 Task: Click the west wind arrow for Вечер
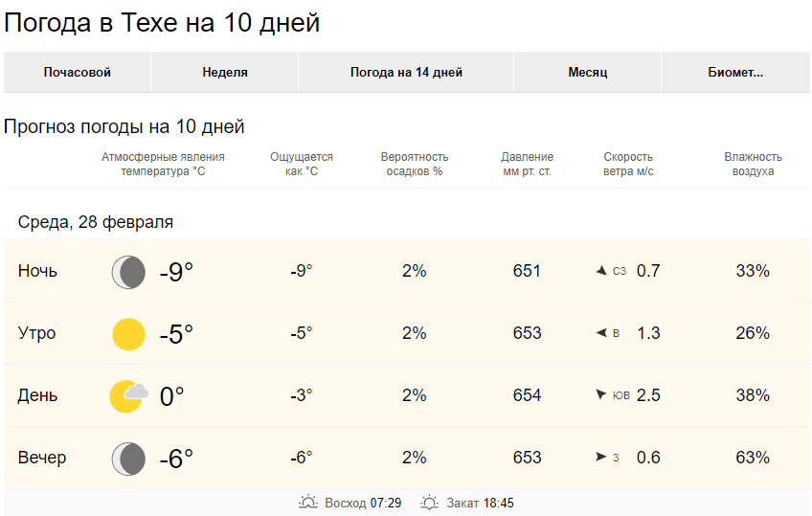(601, 458)
